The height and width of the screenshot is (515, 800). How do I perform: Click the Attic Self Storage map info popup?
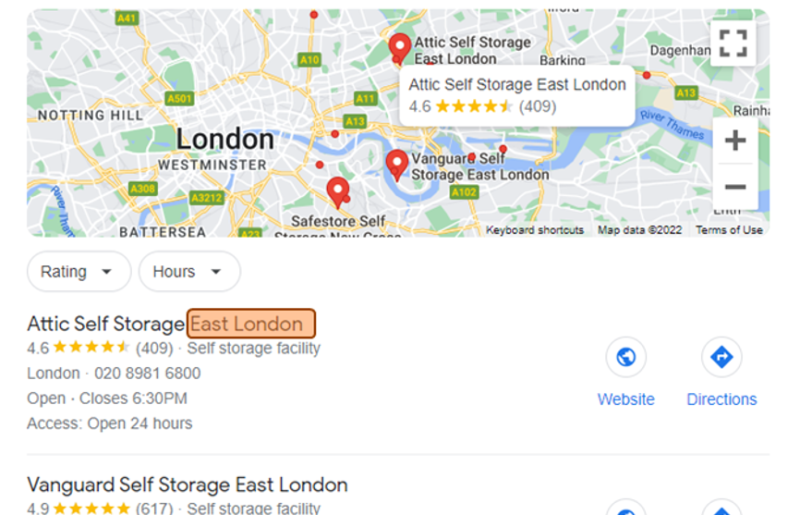pos(517,96)
